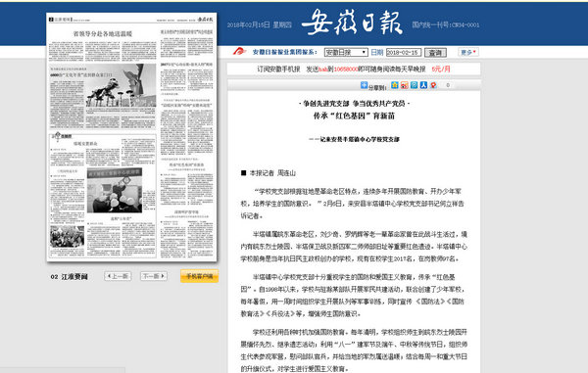This screenshot has height=373, width=588.
Task: Expand the 更多 dropdown menu
Action: tap(468, 53)
